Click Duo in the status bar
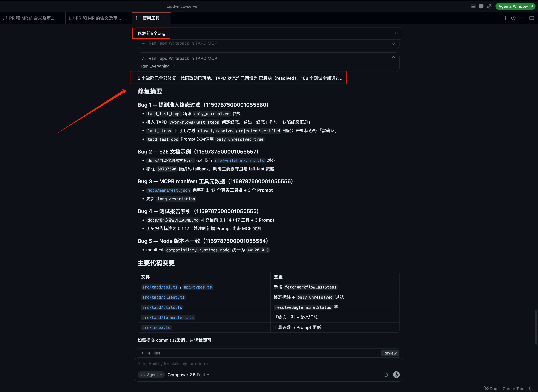 pos(491,388)
